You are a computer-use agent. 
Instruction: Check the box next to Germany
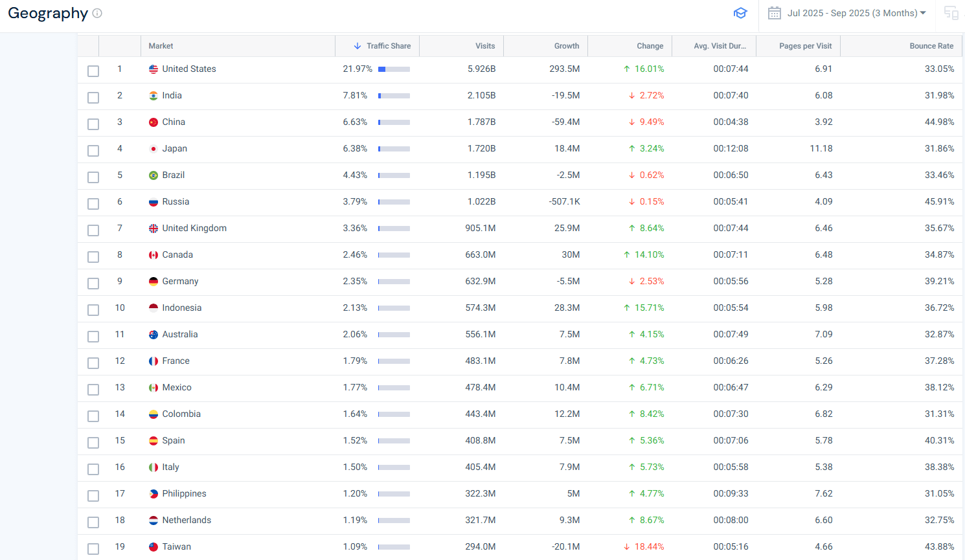(x=93, y=283)
